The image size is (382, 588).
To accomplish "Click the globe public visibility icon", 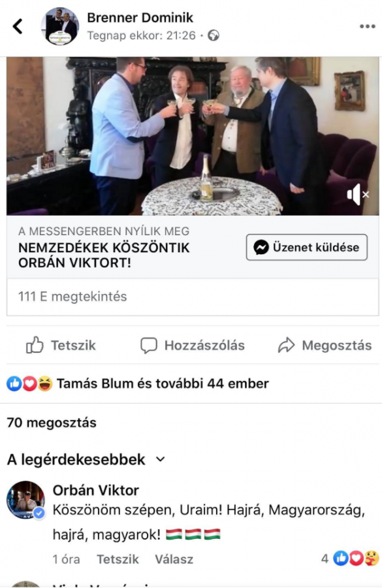I will 214,36.
